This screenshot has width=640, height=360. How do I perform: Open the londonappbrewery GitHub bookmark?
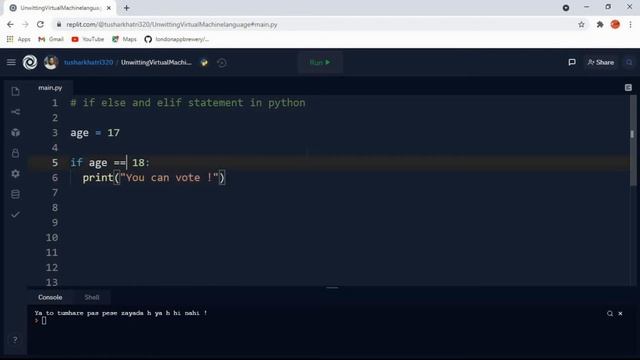click(x=177, y=39)
